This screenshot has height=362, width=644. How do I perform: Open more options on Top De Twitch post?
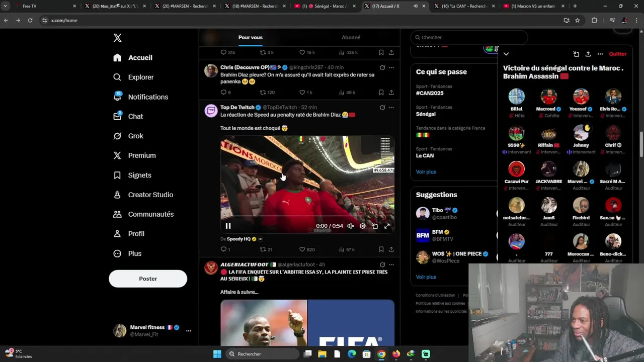[391, 108]
